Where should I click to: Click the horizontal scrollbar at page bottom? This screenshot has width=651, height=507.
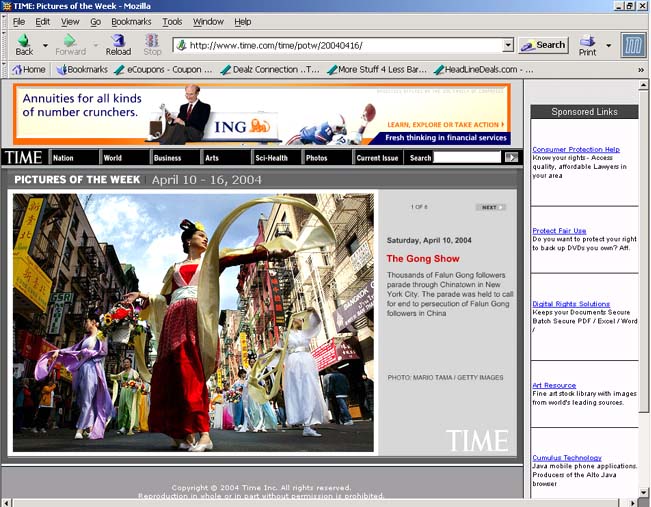pyautogui.click(x=320, y=501)
